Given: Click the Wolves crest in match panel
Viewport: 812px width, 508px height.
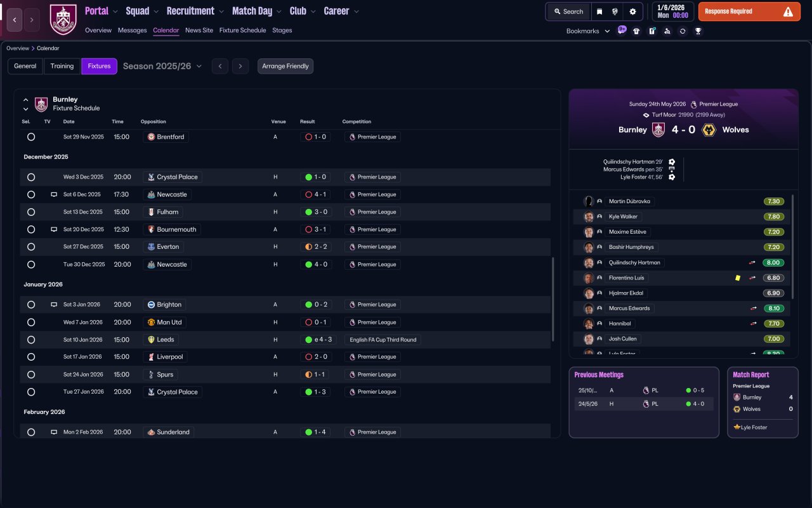Looking at the screenshot, I should click(709, 130).
